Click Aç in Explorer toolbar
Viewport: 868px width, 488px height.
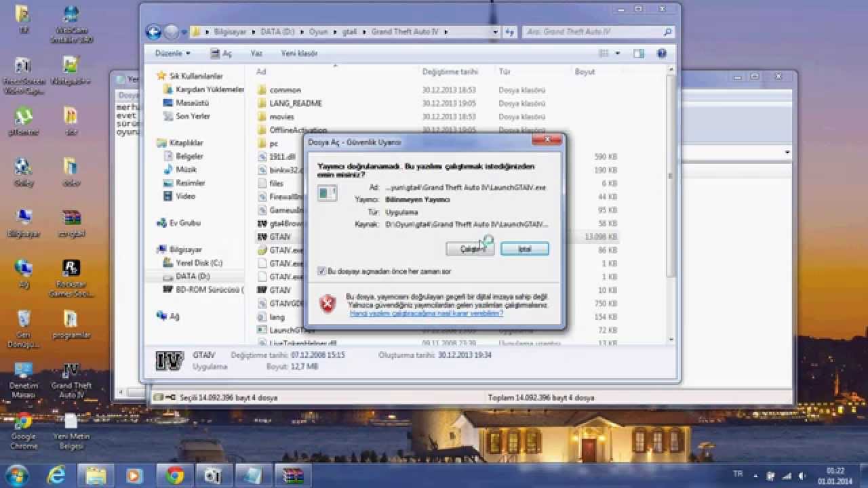pyautogui.click(x=222, y=53)
